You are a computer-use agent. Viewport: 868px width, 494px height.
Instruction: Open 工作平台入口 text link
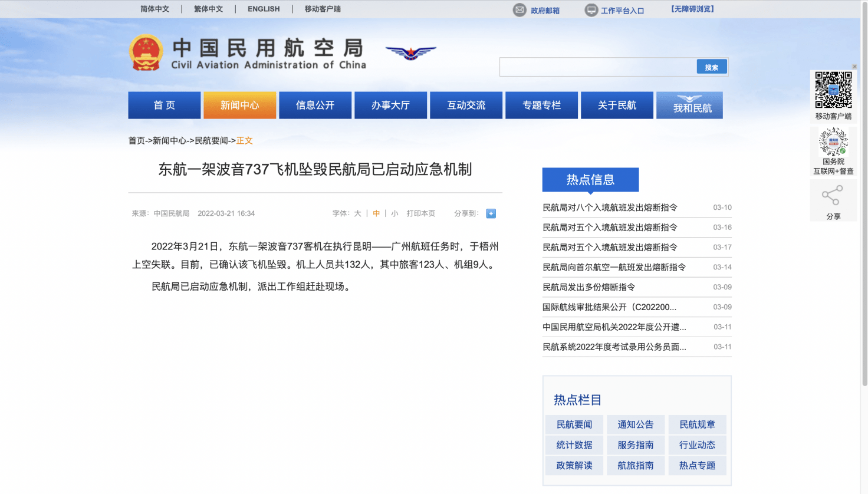pyautogui.click(x=622, y=11)
